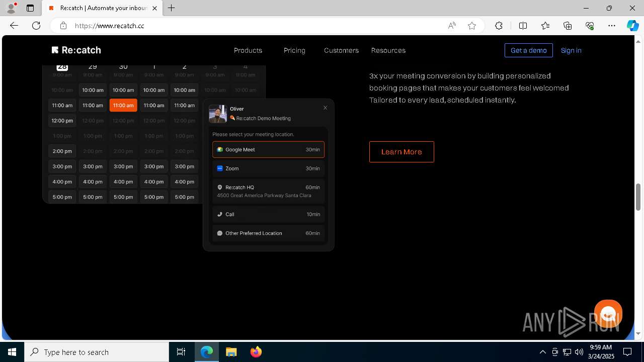This screenshot has width=644, height=362.
Task: Open the Pricing page
Action: (294, 50)
